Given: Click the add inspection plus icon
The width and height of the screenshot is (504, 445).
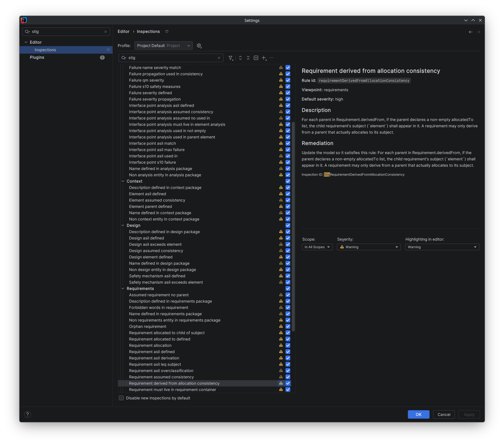Looking at the screenshot, I should [x=264, y=58].
